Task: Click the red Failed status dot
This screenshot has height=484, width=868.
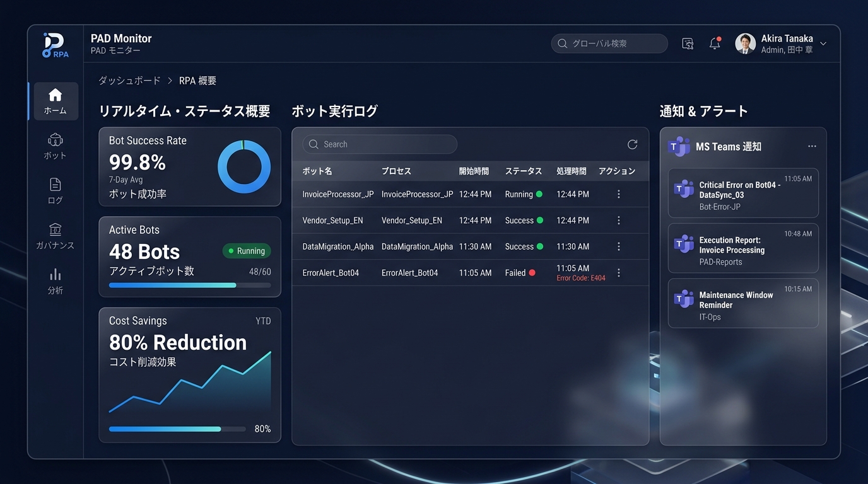Action: (x=532, y=273)
